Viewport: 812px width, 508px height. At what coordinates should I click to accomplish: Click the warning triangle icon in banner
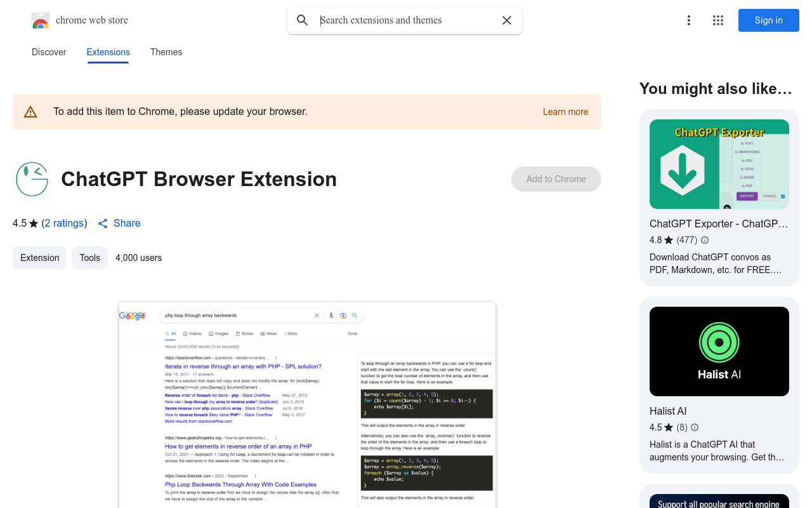pyautogui.click(x=30, y=112)
